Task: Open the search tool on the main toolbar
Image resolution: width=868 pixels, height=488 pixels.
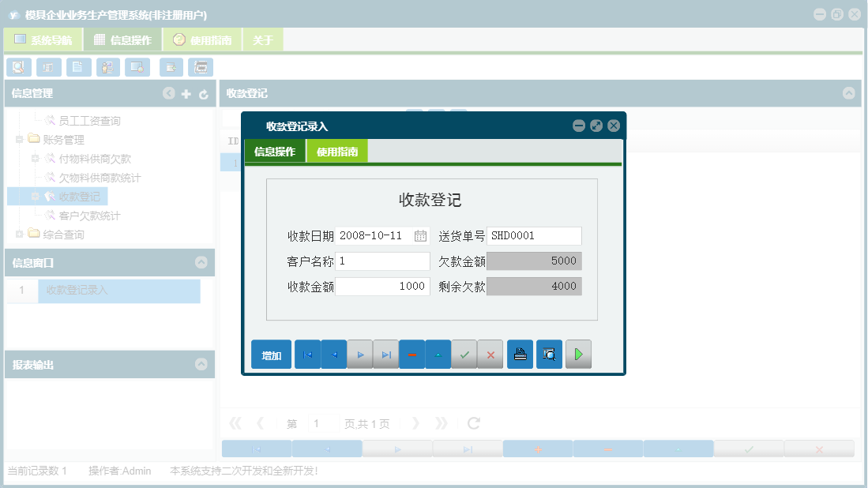Action: point(18,67)
